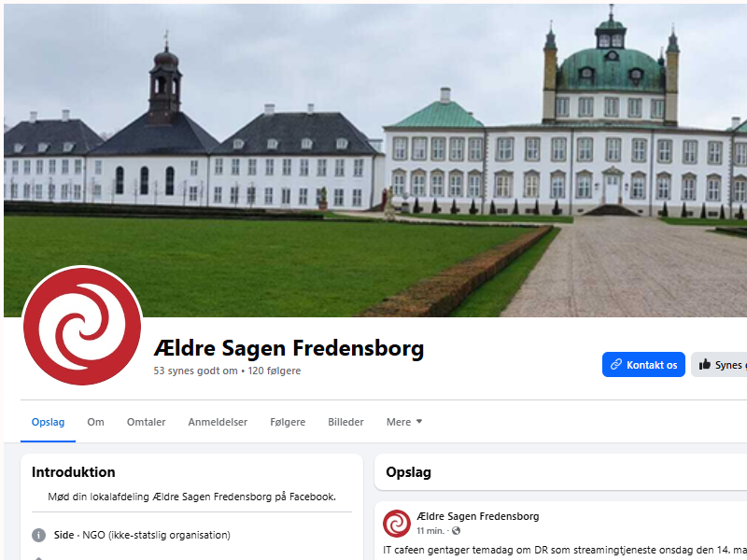
Task: Expand the Mere dropdown arrow
Action: coord(419,422)
